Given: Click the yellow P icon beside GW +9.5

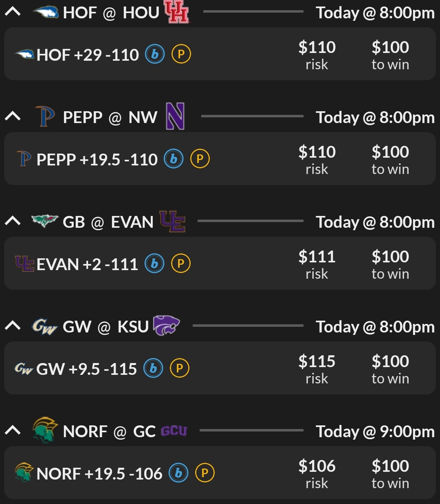Looking at the screenshot, I should [x=180, y=368].
